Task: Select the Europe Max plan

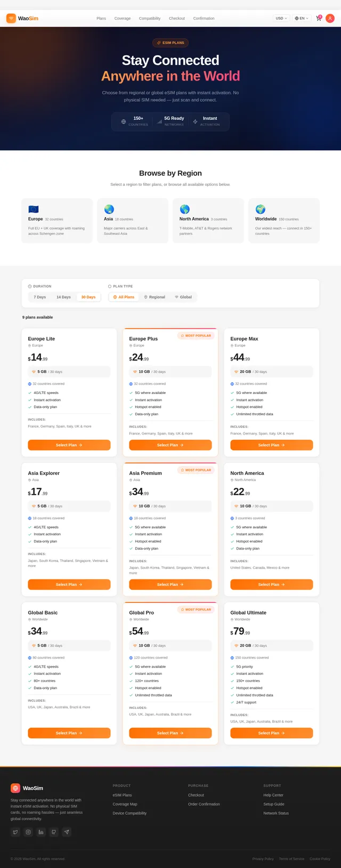Action: 272,445
